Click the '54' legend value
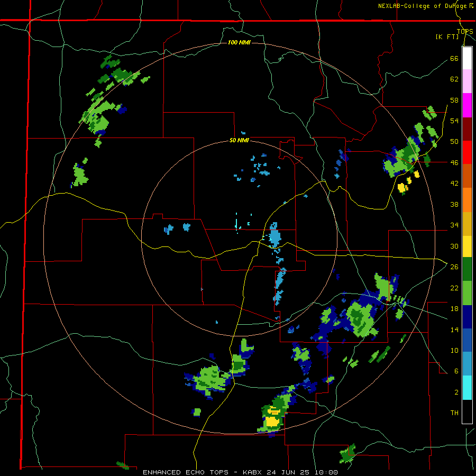This screenshot has width=476, height=476. [454, 121]
